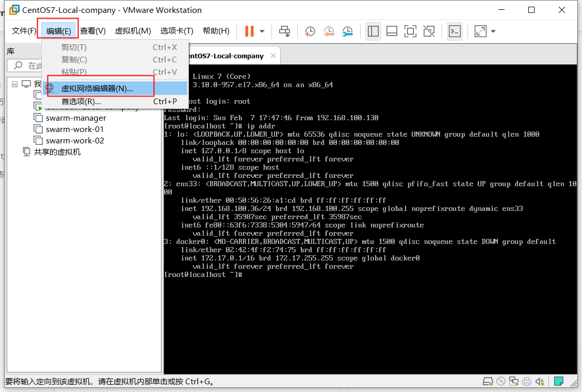Open the power options dropdown arrow
The image size is (582, 392).
coord(262,31)
